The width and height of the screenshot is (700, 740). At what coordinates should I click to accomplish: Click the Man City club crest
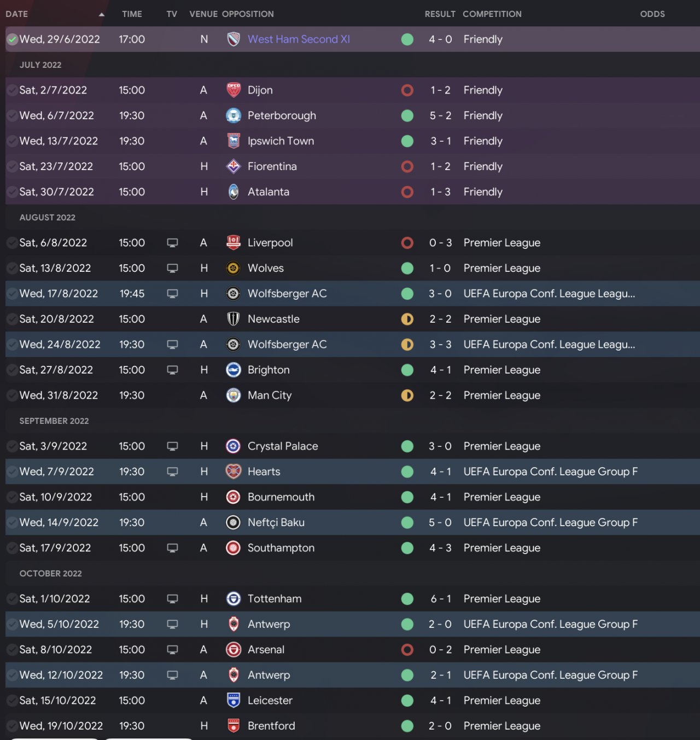pyautogui.click(x=234, y=395)
